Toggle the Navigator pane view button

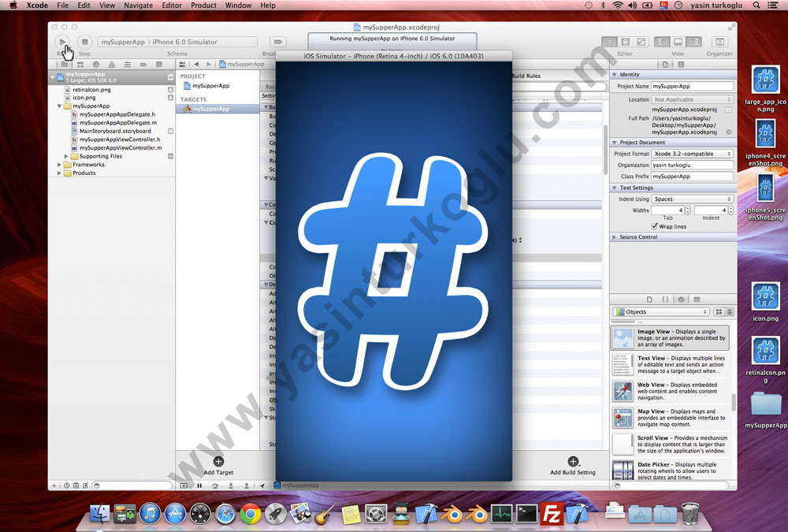[662, 42]
